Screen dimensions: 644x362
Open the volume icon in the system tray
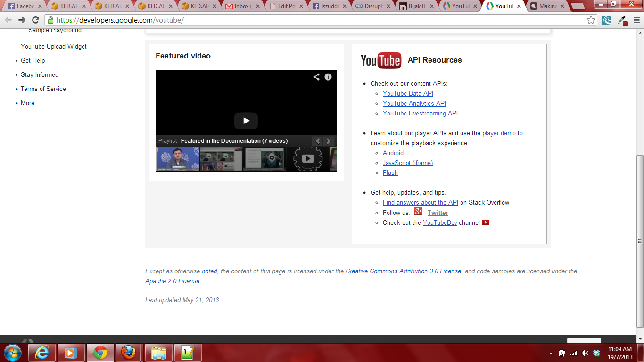(585, 352)
